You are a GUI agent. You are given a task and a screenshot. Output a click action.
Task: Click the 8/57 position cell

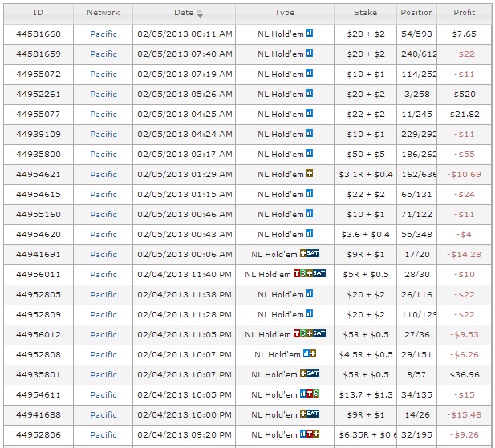pyautogui.click(x=416, y=374)
